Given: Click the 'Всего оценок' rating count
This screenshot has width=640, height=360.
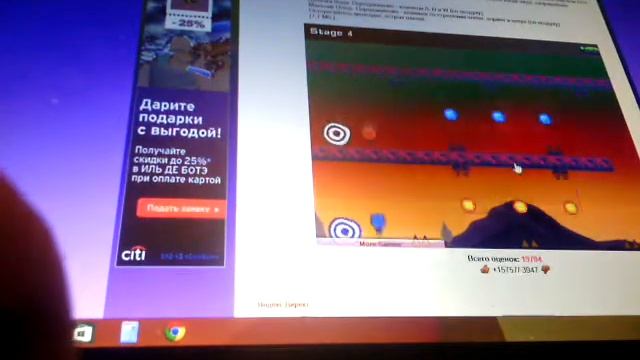Looking at the screenshot, I should (505, 259).
